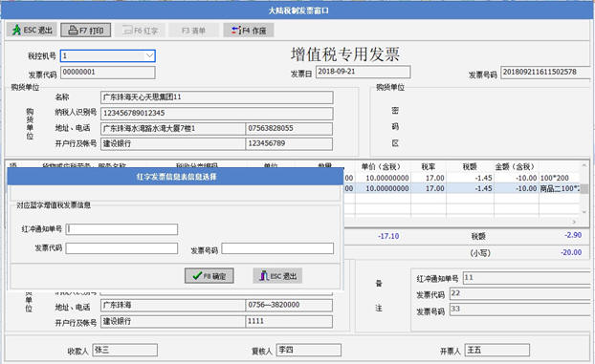The height and width of the screenshot is (364, 595).
Task: Click the 开票人 field containing 王五
Action: 497,350
